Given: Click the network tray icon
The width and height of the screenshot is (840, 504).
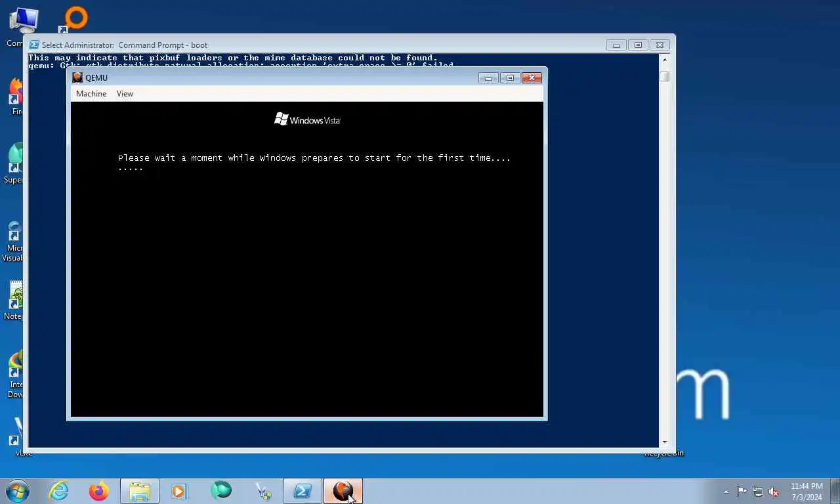Looking at the screenshot, I should 758,492.
